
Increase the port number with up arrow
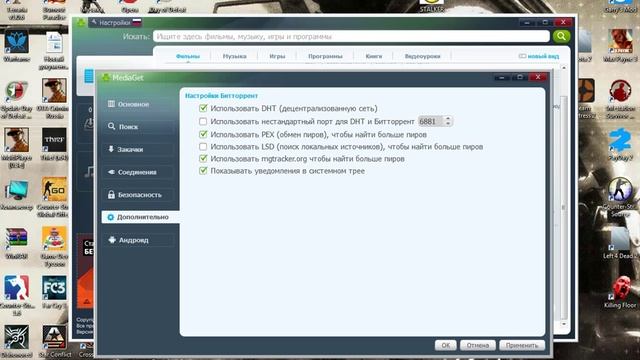(x=448, y=119)
